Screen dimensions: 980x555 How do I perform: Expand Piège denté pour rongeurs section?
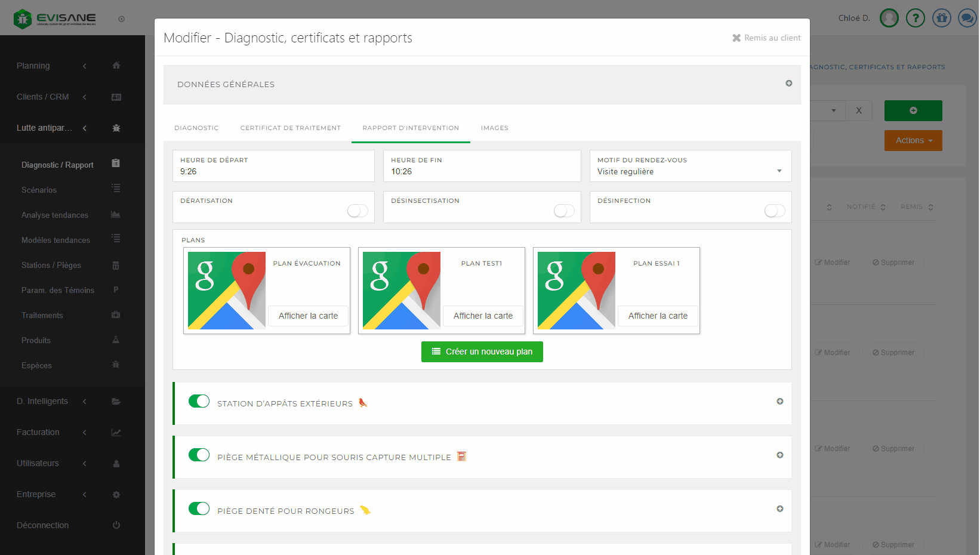779,509
